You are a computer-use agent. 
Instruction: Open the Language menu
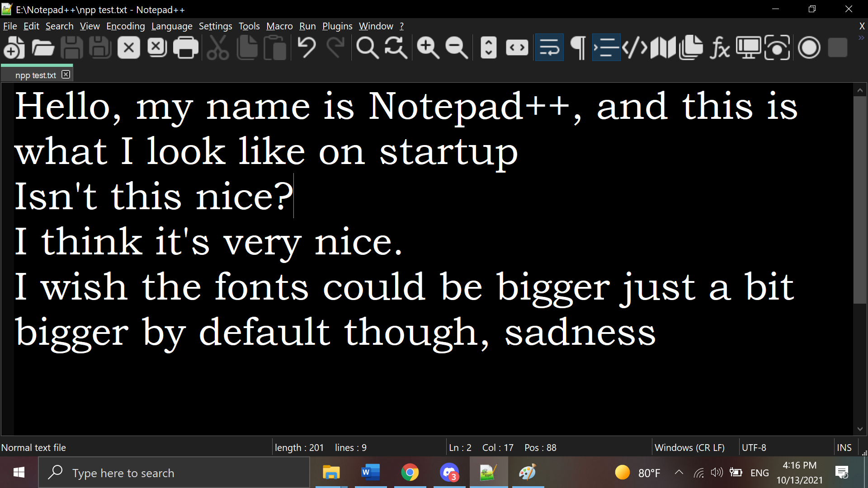pyautogui.click(x=172, y=26)
